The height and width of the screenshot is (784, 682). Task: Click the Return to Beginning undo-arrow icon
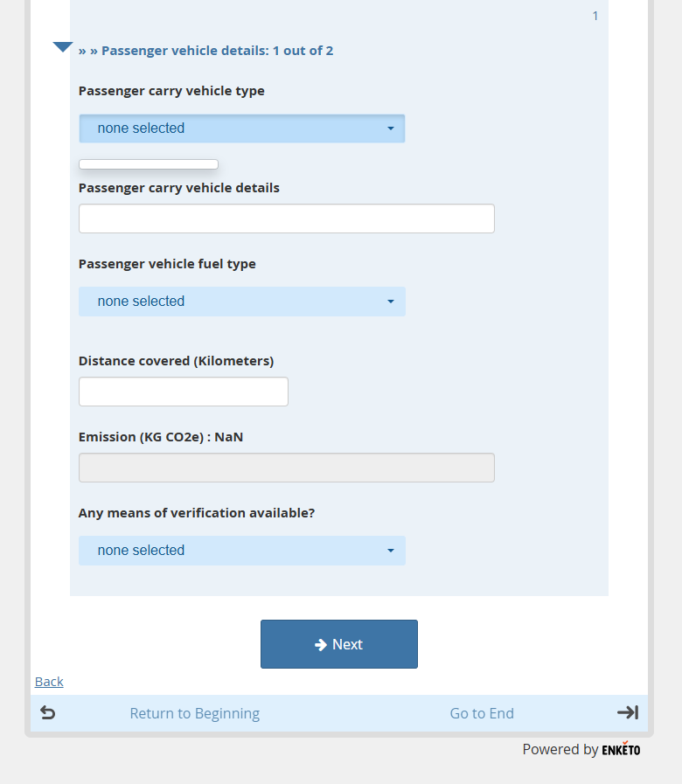pyautogui.click(x=48, y=713)
